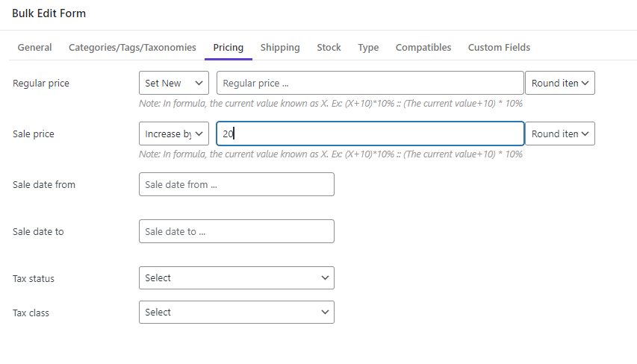
Task: Open the Tax class Select dropdown
Action: point(237,312)
